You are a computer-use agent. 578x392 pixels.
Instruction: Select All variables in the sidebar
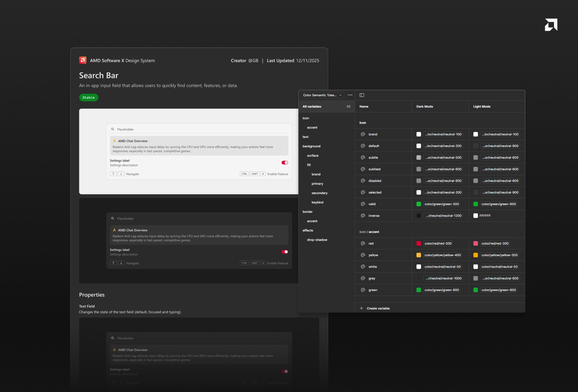[312, 107]
